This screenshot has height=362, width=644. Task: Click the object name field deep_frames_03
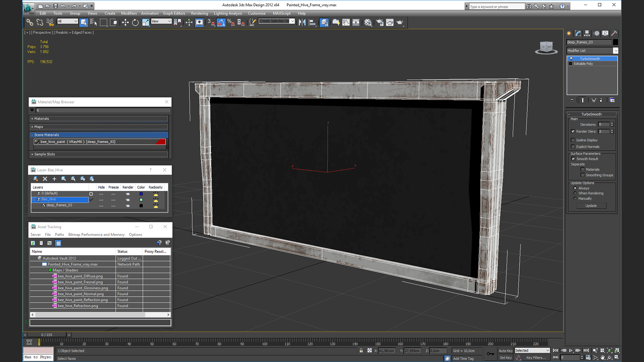click(x=589, y=42)
